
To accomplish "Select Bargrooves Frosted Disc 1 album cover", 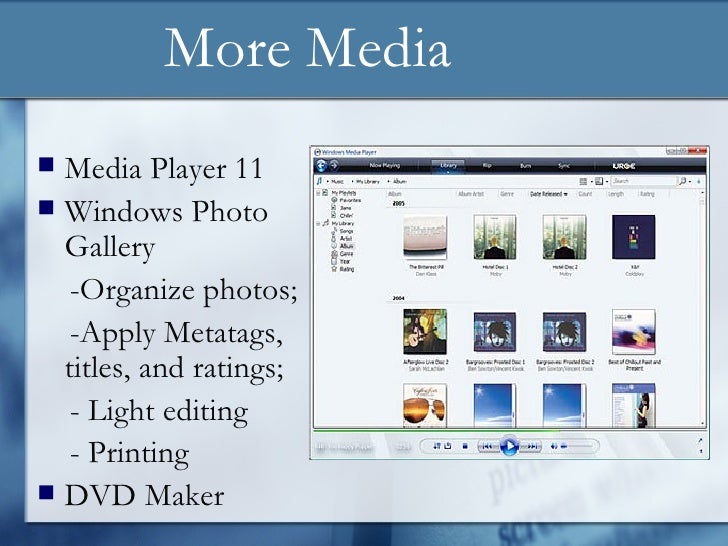I will pos(495,332).
